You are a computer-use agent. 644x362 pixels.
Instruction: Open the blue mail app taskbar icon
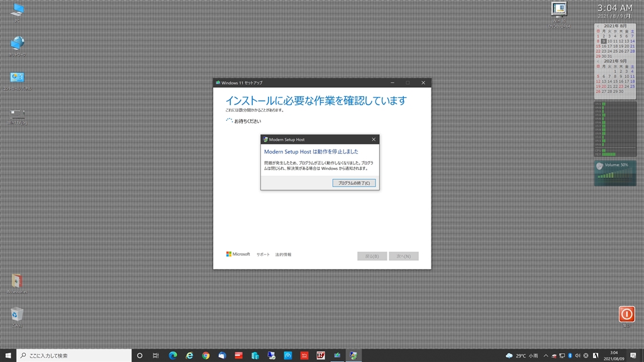tap(222, 356)
